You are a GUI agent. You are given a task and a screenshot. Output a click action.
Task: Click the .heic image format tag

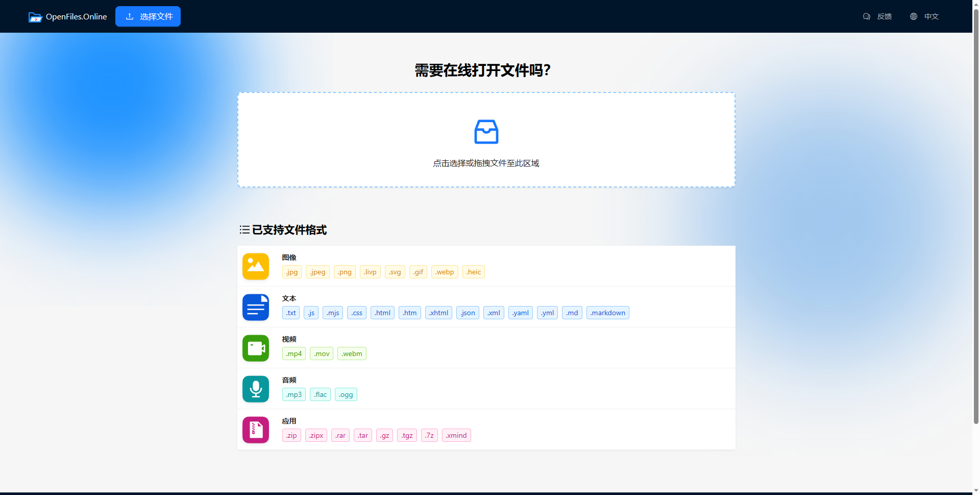[x=473, y=272]
